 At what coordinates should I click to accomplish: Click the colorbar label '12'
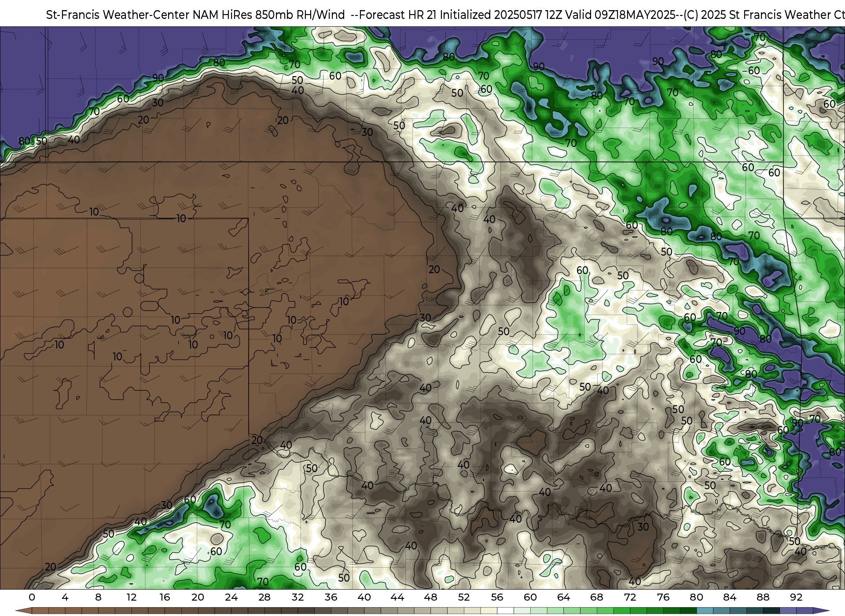pyautogui.click(x=132, y=597)
